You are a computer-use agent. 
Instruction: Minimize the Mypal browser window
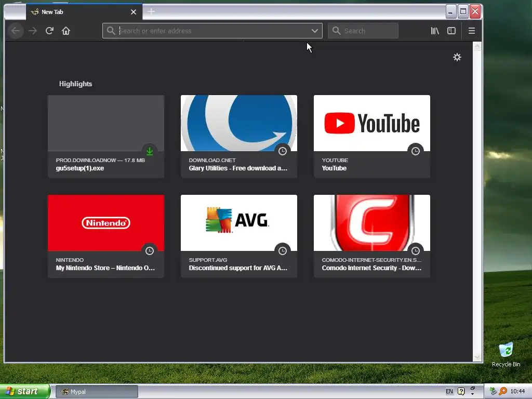click(x=450, y=12)
